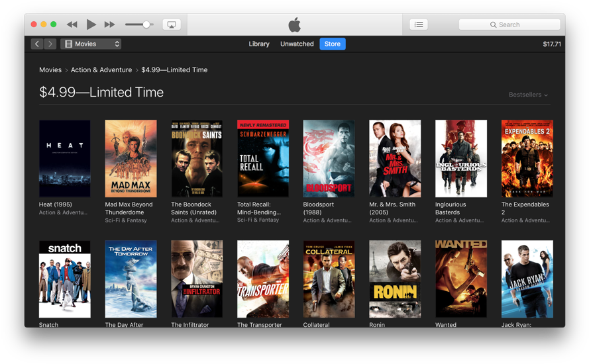This screenshot has width=589, height=364.
Task: Skip ahead with the fast-forward button
Action: [x=110, y=24]
